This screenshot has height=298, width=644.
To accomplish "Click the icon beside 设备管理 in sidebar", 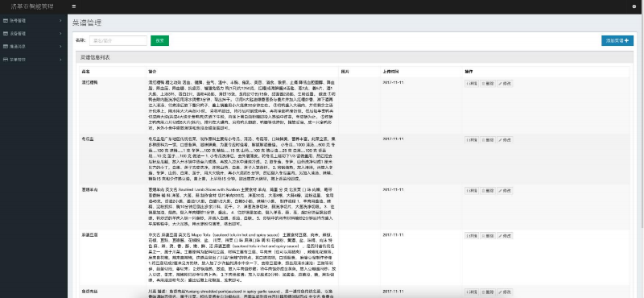I will [6, 33].
